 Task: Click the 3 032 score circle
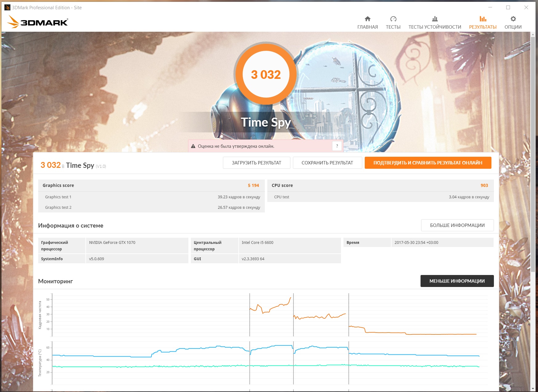(x=266, y=75)
